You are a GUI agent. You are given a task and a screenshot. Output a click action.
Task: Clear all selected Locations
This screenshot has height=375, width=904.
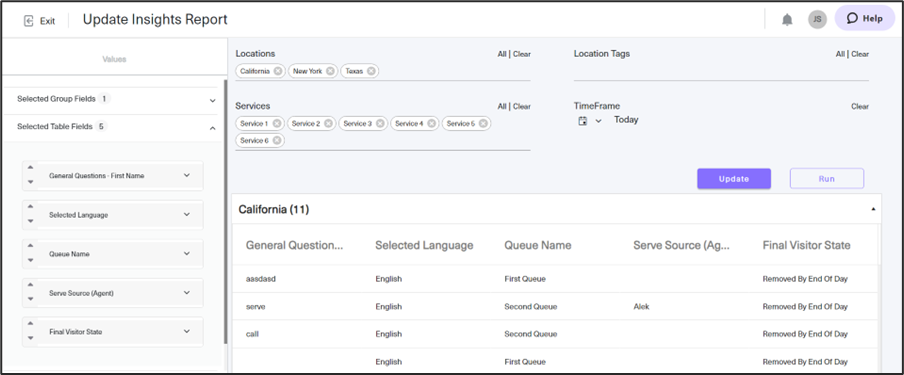pos(522,54)
